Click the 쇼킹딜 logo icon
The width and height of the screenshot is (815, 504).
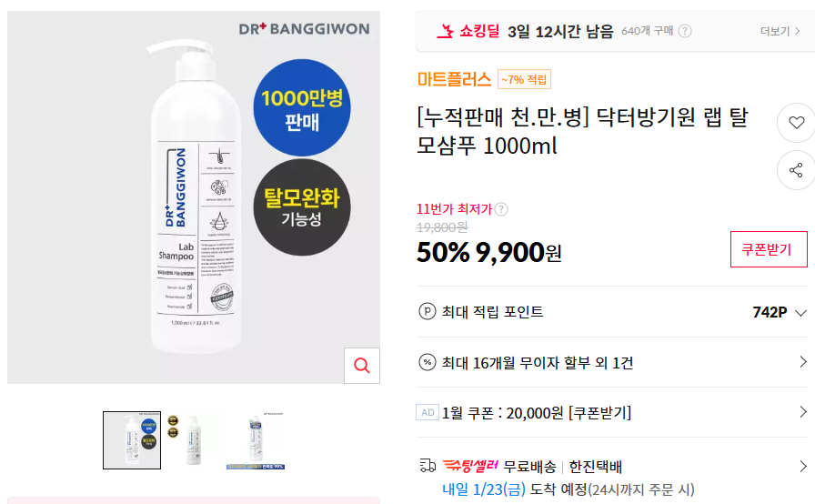coord(445,31)
